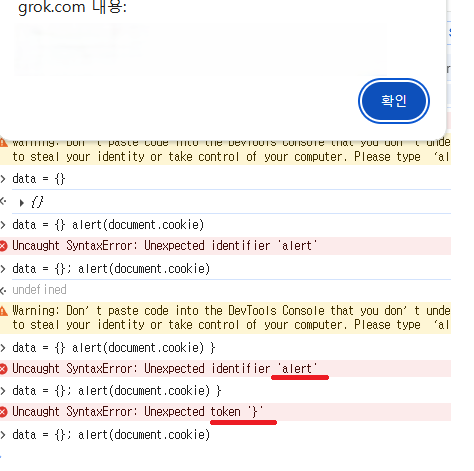The width and height of the screenshot is (474, 471).
Task: Click the 'undefined' console output
Action: pyautogui.click(x=39, y=290)
